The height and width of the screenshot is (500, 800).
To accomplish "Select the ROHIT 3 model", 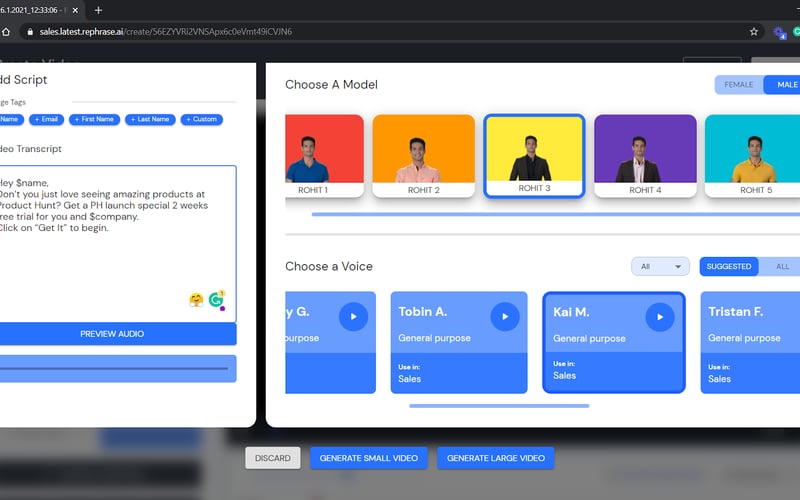I will point(534,156).
